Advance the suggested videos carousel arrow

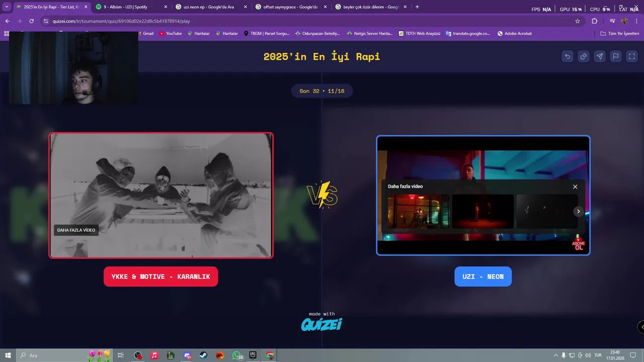pos(578,211)
